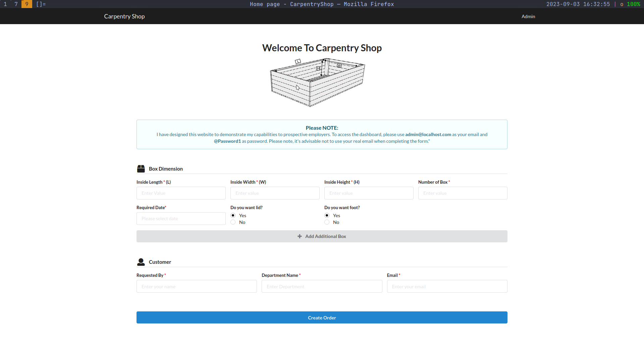Select Yes for lid option

pyautogui.click(x=233, y=216)
